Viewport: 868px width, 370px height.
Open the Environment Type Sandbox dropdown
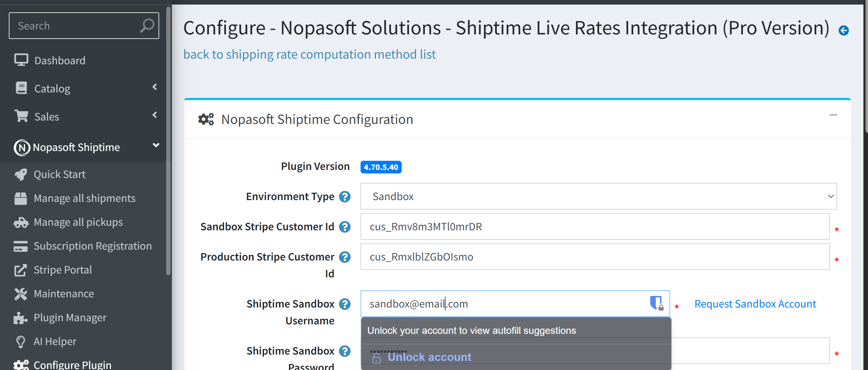pyautogui.click(x=598, y=196)
